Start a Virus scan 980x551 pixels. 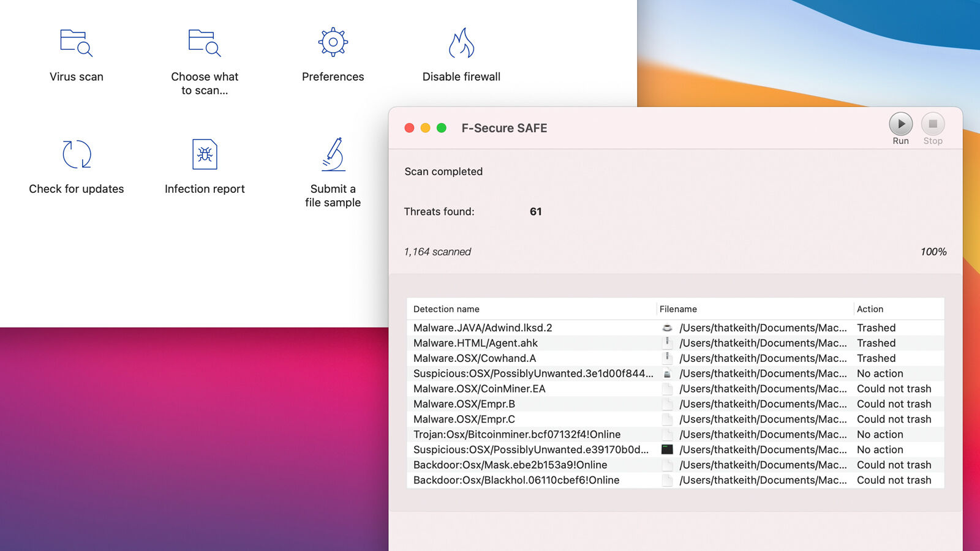point(77,43)
